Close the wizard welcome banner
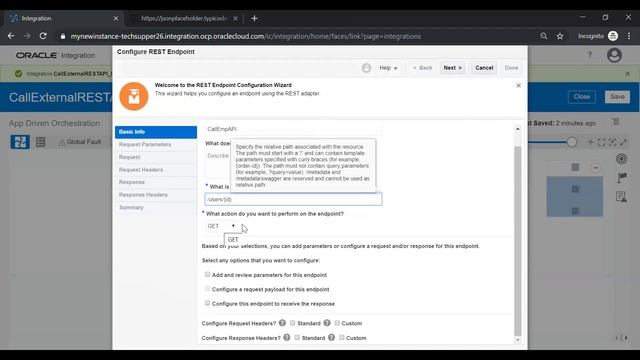Screen dimensions: 640x360 pyautogui.click(x=518, y=85)
